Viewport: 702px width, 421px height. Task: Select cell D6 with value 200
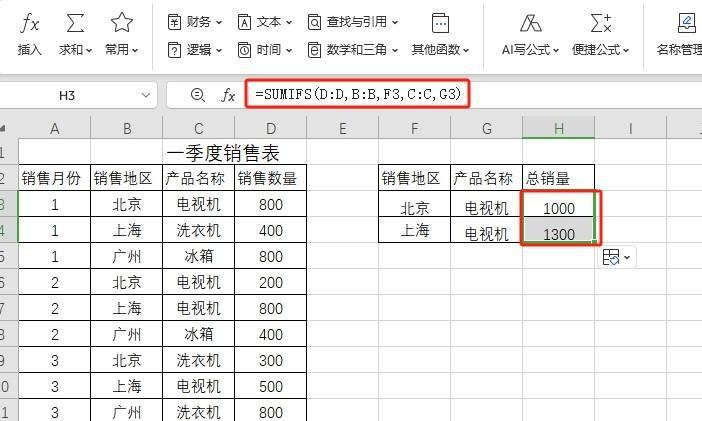271,282
